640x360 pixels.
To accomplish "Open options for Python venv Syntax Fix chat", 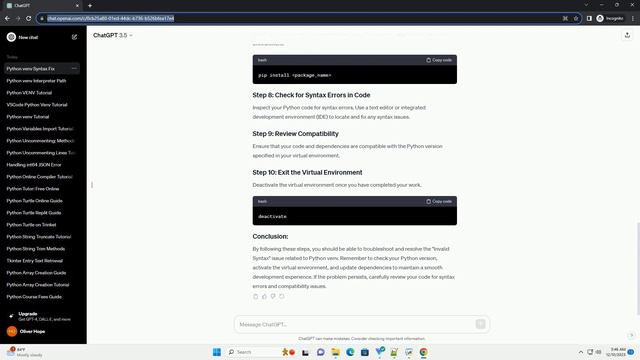I will 74,69.
